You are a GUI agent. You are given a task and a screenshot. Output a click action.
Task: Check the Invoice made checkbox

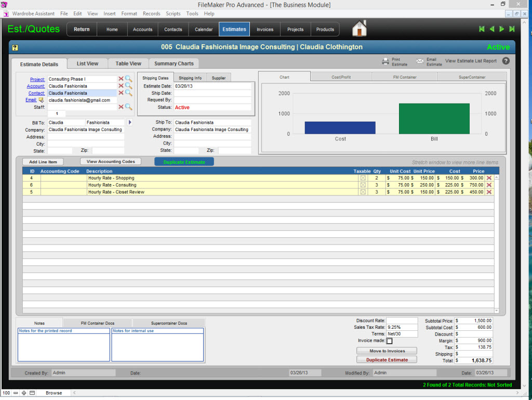click(x=390, y=341)
